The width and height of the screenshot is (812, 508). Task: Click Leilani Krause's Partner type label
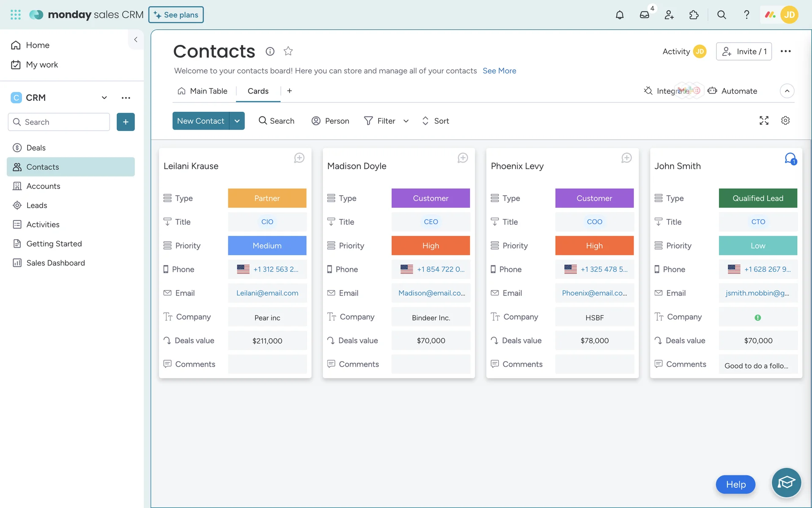tap(267, 198)
